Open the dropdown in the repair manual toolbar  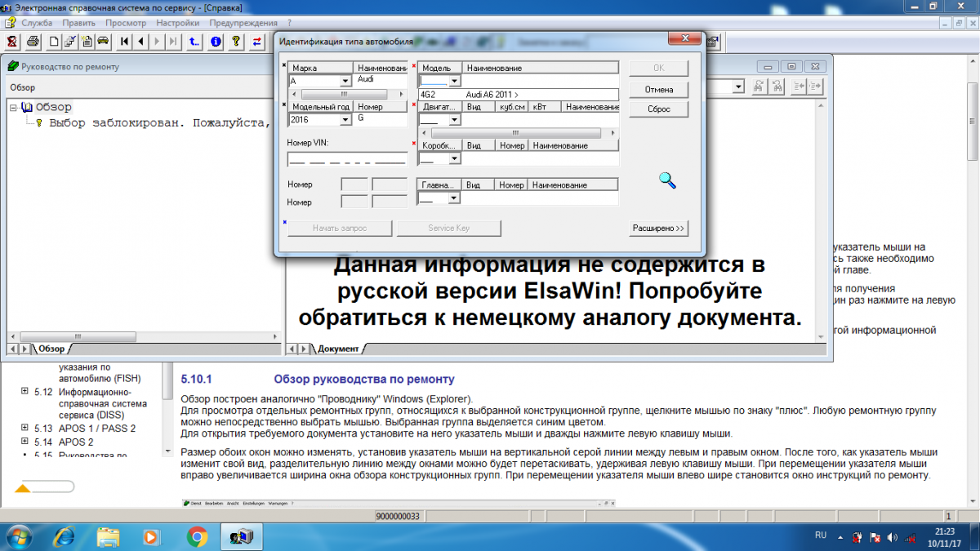738,87
